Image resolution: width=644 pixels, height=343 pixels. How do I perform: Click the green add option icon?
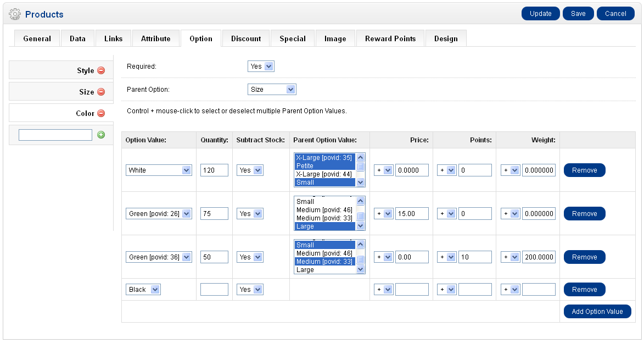pyautogui.click(x=101, y=135)
